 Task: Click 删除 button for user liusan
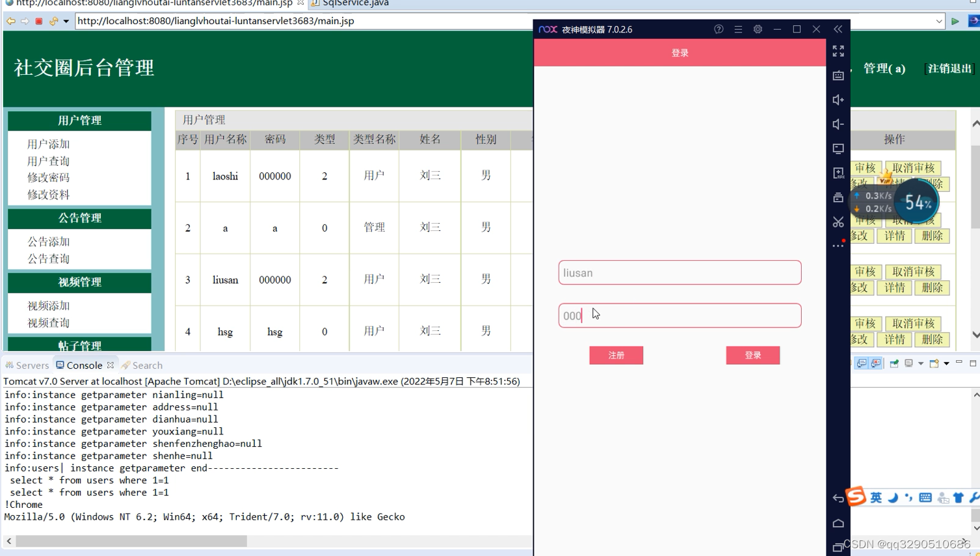(x=932, y=288)
